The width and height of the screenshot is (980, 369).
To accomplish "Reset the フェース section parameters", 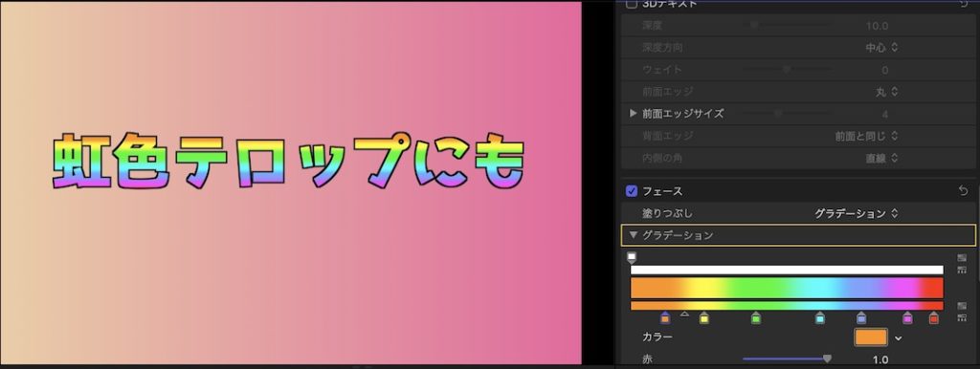I will point(963,191).
